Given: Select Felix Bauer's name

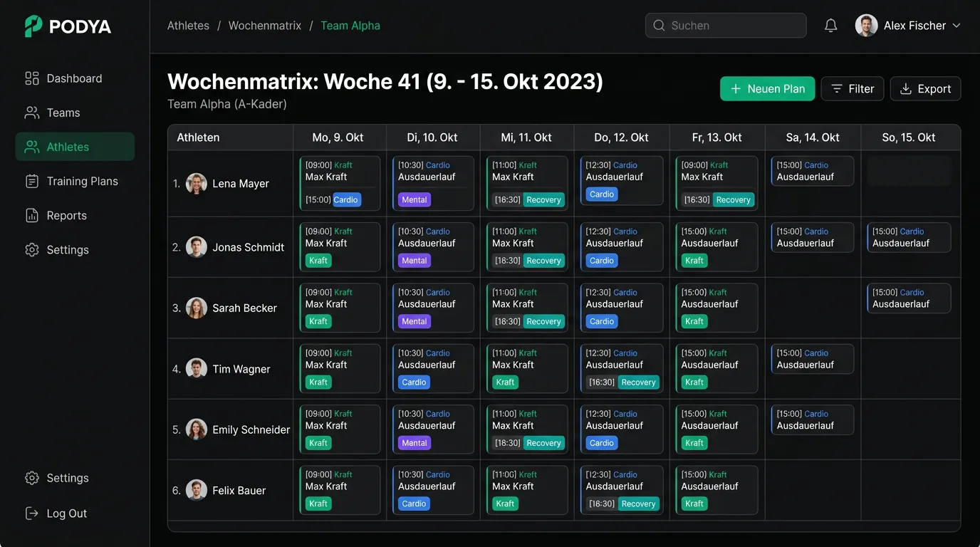Looking at the screenshot, I should tap(239, 491).
